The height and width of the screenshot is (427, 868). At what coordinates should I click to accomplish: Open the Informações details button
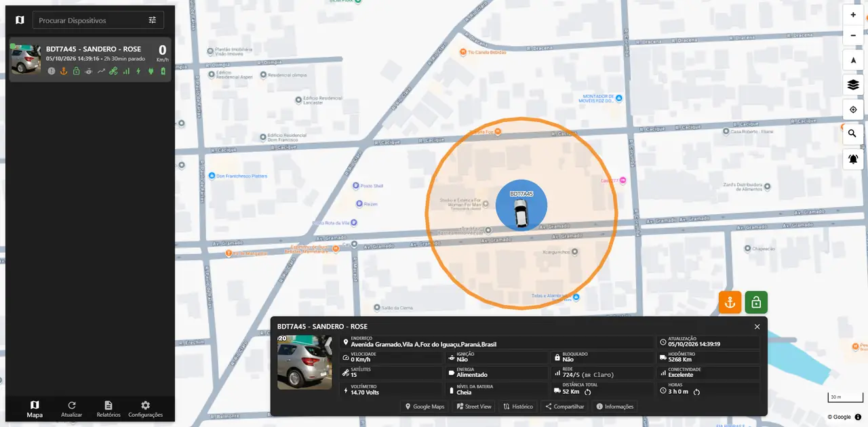(615, 407)
